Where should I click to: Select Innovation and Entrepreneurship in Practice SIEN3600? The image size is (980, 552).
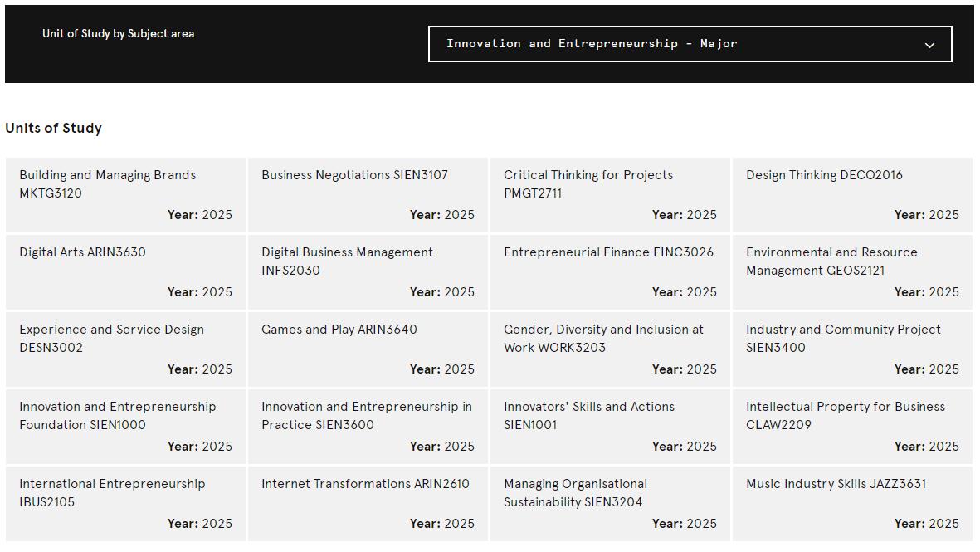tap(368, 427)
